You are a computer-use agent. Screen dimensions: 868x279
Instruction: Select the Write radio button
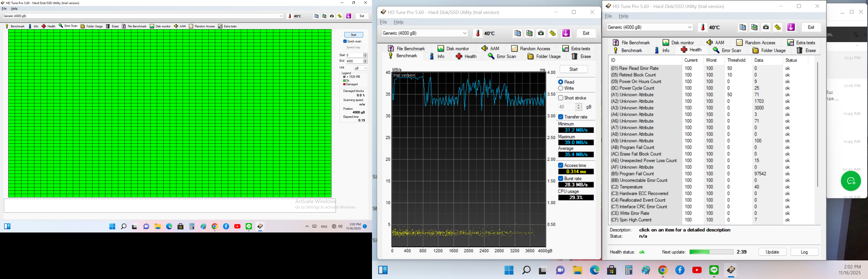pyautogui.click(x=561, y=88)
